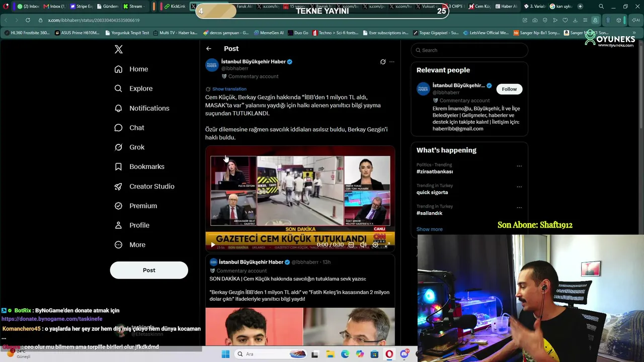
Task: Open Creator Studio
Action: click(x=144, y=186)
